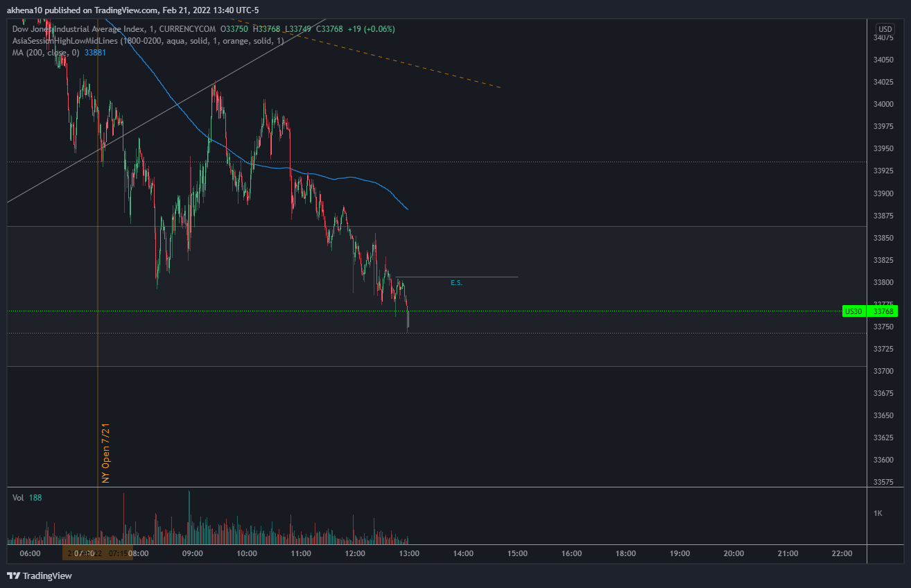
Task: Click the 21:00 time axis label
Action: click(x=788, y=553)
